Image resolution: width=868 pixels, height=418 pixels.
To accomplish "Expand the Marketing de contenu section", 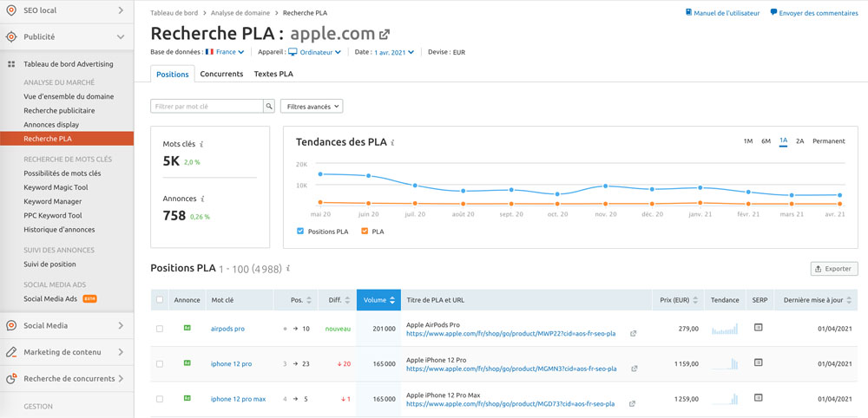I will [x=121, y=352].
